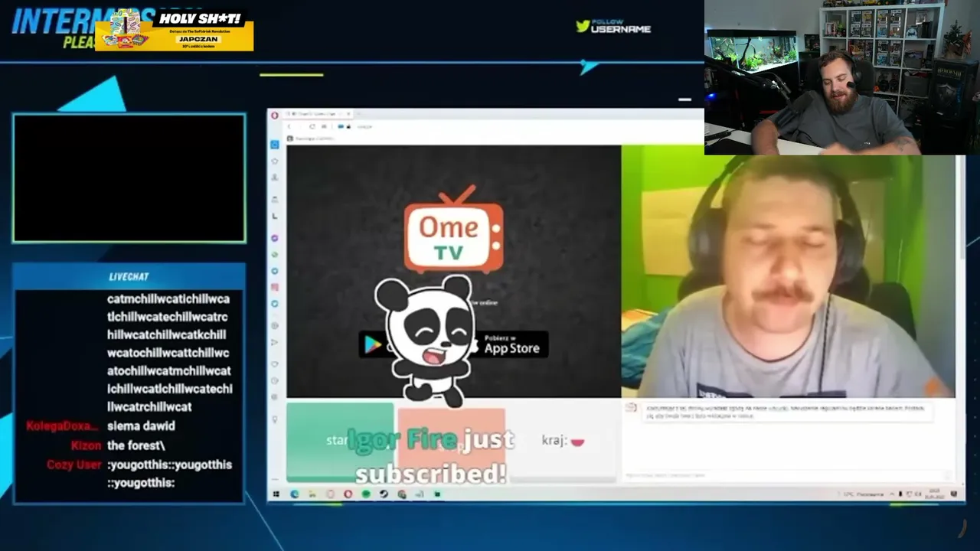Image resolution: width=980 pixels, height=551 pixels.
Task: Open the taskbar clock and date
Action: [x=935, y=494]
